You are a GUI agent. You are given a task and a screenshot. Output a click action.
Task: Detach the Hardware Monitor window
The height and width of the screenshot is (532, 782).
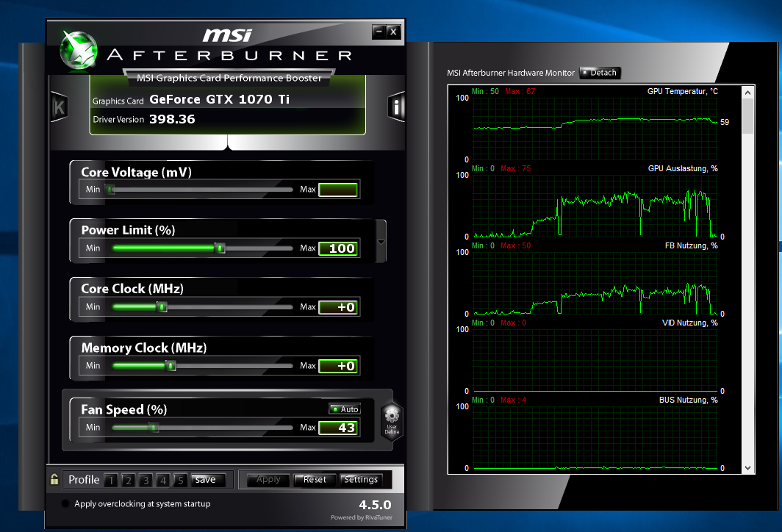tap(600, 73)
